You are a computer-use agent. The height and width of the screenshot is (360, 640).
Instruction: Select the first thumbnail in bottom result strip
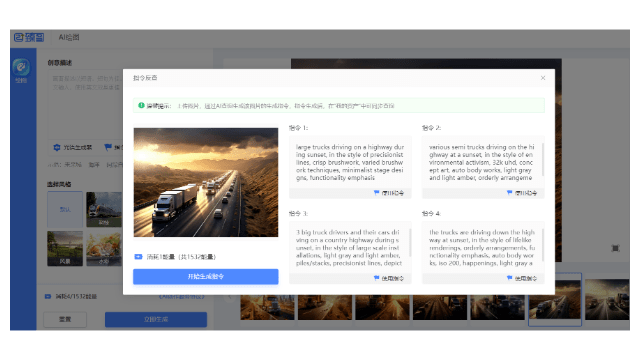(x=267, y=307)
